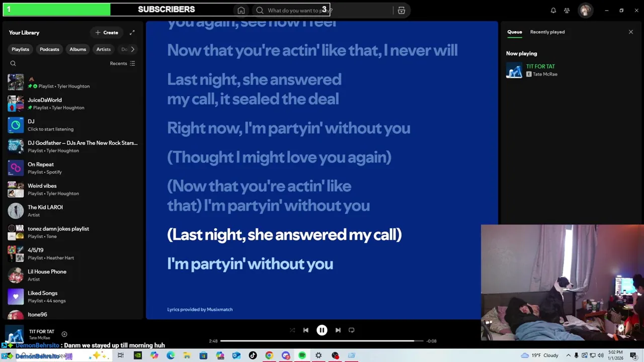Open the Itone96 library item

pos(73,315)
